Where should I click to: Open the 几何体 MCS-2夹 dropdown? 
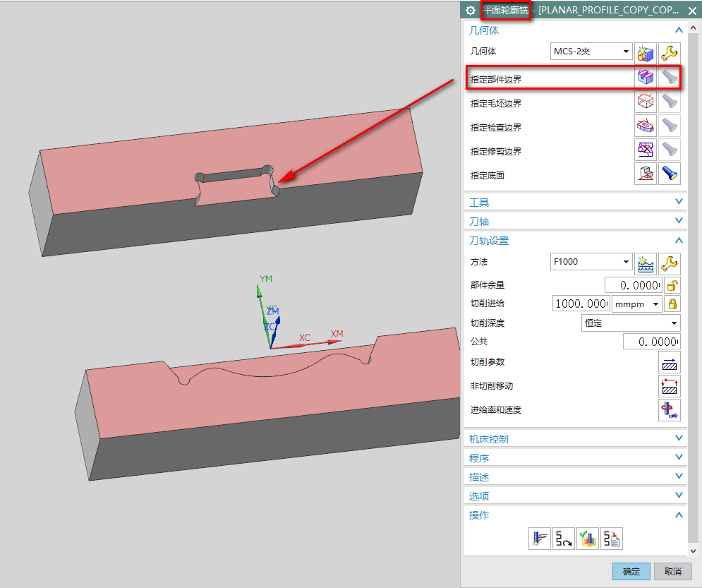(x=591, y=52)
